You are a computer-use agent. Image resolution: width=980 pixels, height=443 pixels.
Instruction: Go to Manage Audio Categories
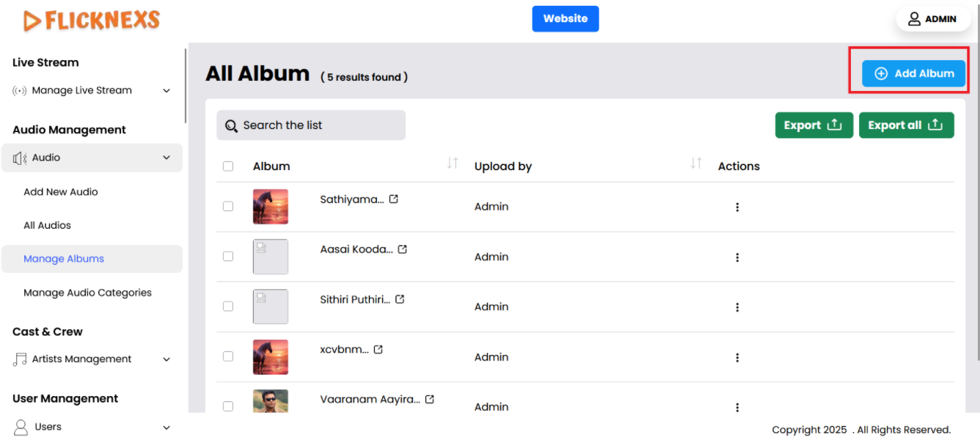click(87, 293)
